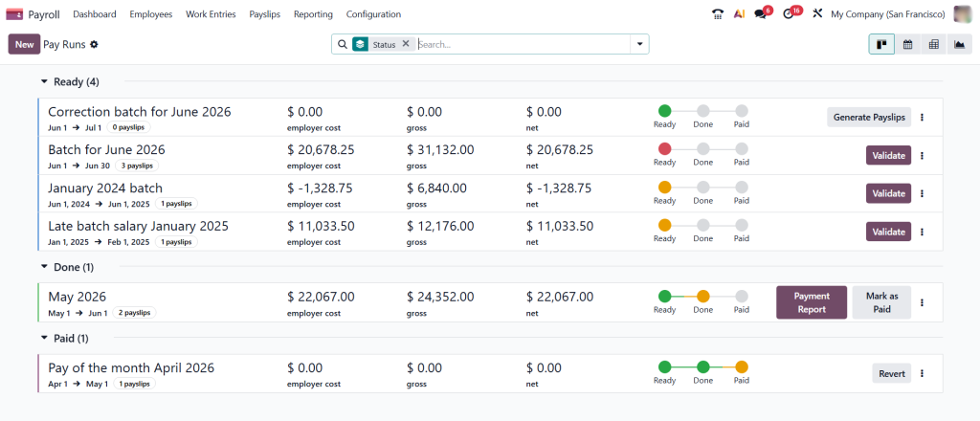Click the $ 31,132.00 gross amount
Screen dimensions: 980x421
440,150
